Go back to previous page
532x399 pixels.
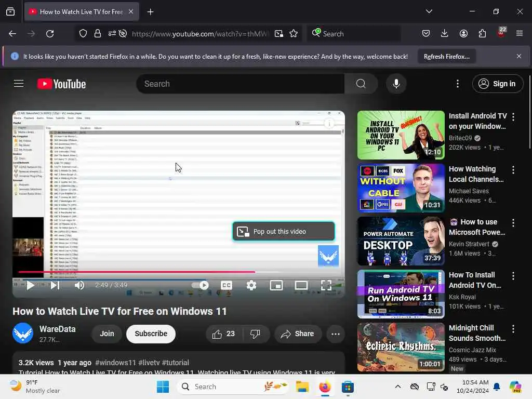tap(12, 34)
